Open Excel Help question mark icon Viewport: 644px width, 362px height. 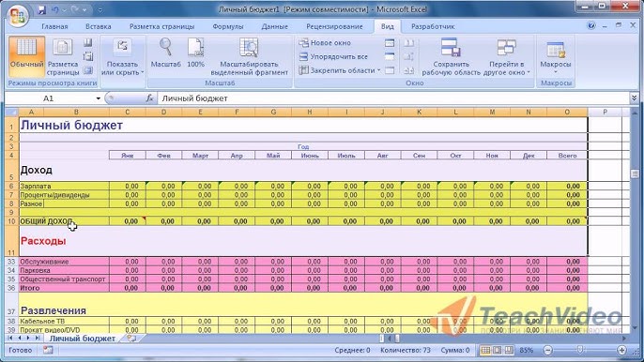click(591, 26)
